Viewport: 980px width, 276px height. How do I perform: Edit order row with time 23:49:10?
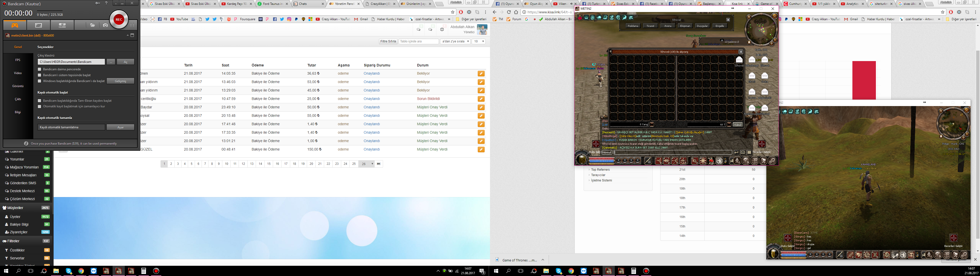[481, 107]
